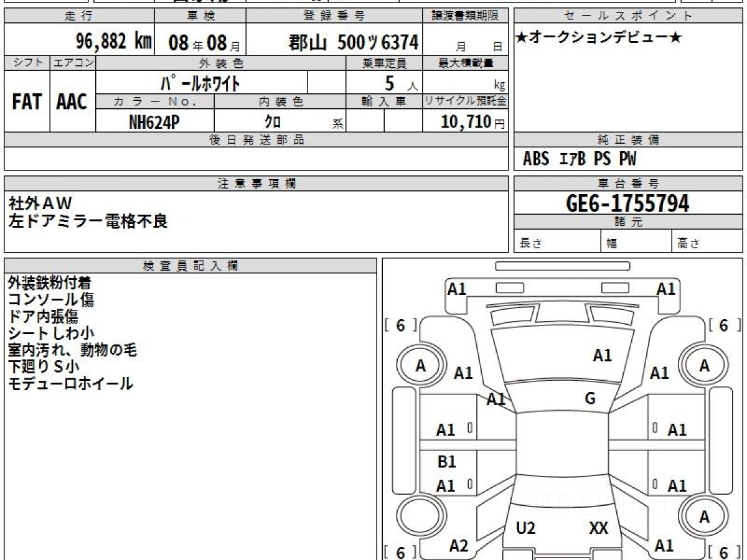Select the color code "NH624P"

coord(154,123)
